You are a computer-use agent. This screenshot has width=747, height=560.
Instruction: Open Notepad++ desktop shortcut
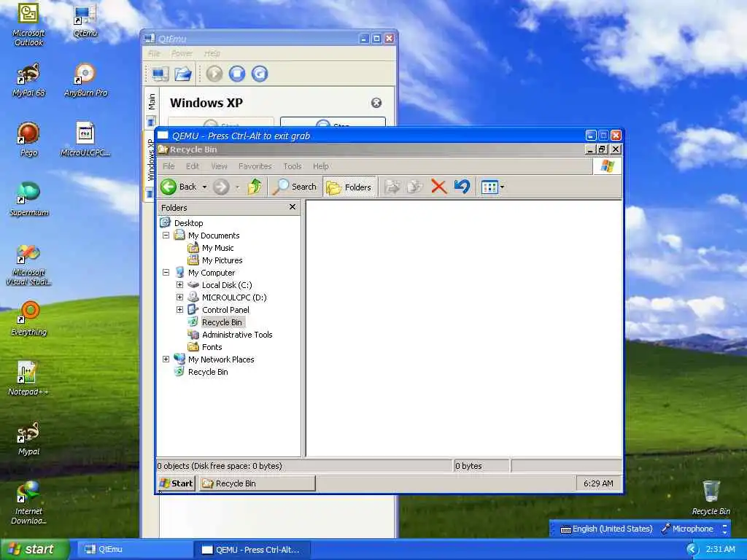tap(28, 378)
